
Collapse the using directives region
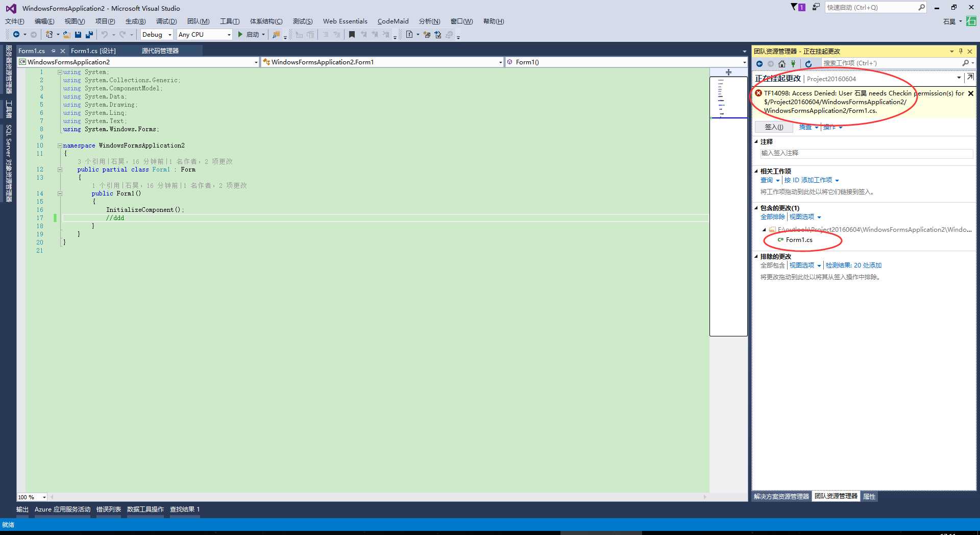(x=60, y=72)
